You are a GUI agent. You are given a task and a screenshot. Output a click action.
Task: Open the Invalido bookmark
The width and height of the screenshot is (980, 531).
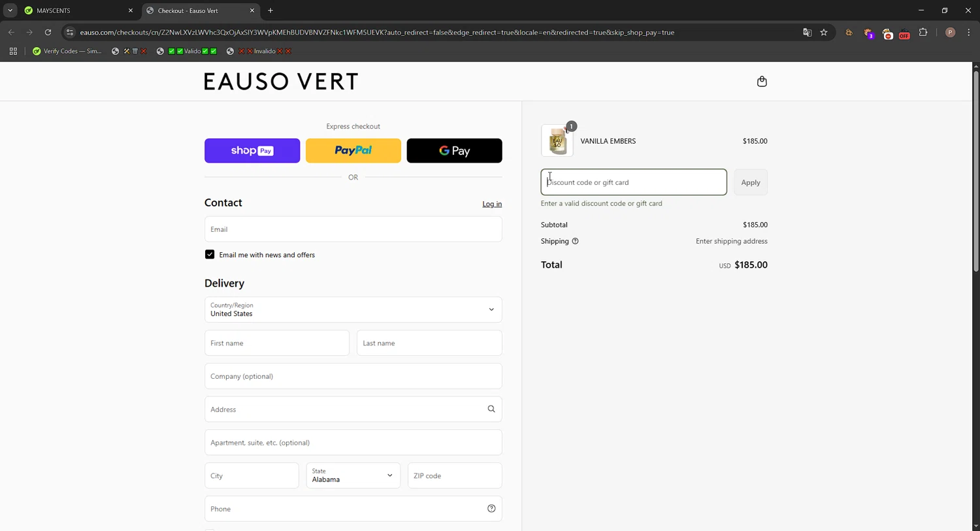point(259,51)
